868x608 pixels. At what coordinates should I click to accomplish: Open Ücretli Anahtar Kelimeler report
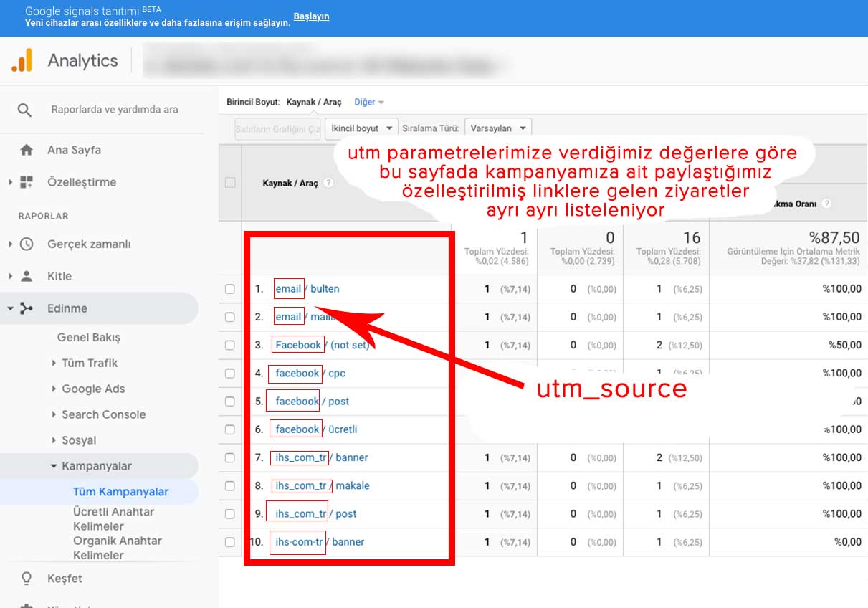pos(114,519)
